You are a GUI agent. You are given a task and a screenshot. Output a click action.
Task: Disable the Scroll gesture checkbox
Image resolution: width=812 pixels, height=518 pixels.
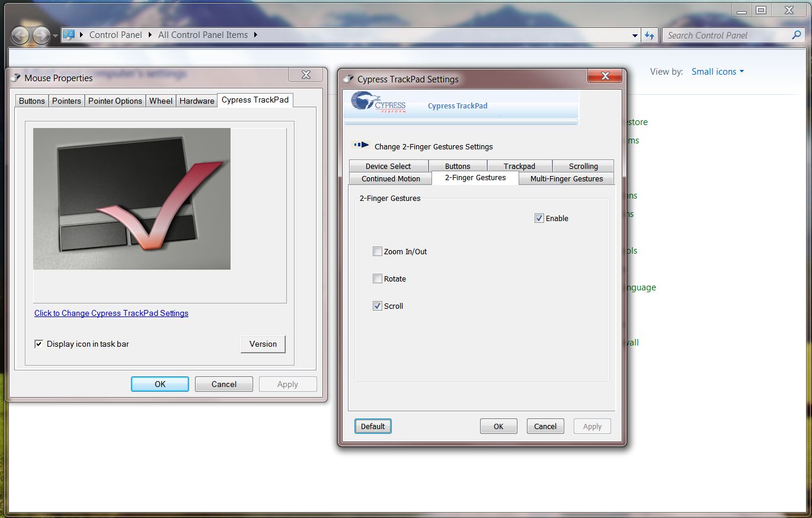pyautogui.click(x=377, y=306)
